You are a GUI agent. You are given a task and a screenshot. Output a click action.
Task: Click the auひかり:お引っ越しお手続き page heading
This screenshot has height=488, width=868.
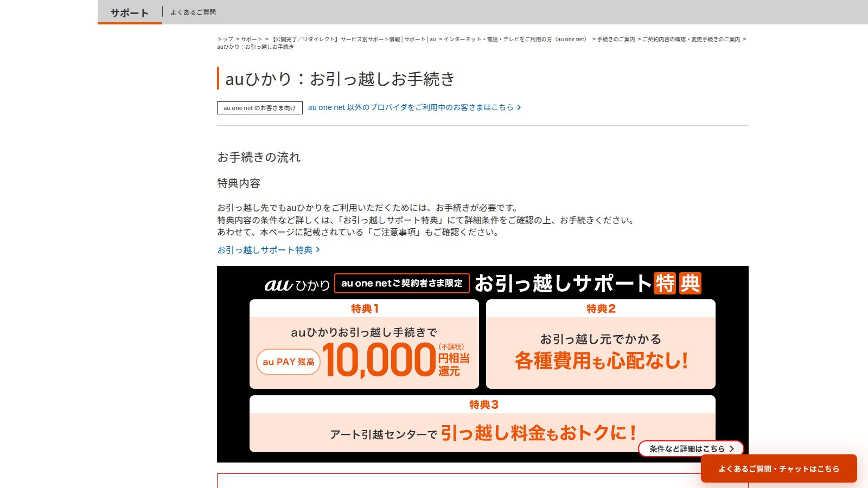pos(340,79)
